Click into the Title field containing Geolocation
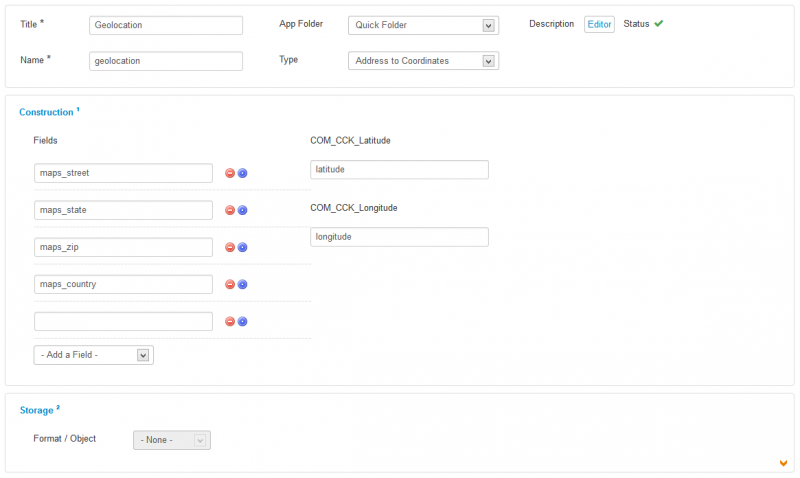This screenshot has width=800, height=478. point(166,25)
